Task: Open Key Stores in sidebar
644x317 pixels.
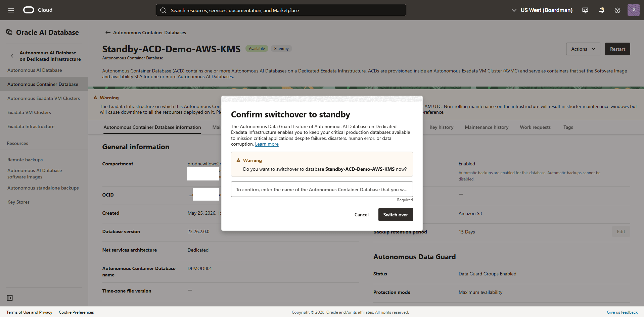Action: (18, 202)
